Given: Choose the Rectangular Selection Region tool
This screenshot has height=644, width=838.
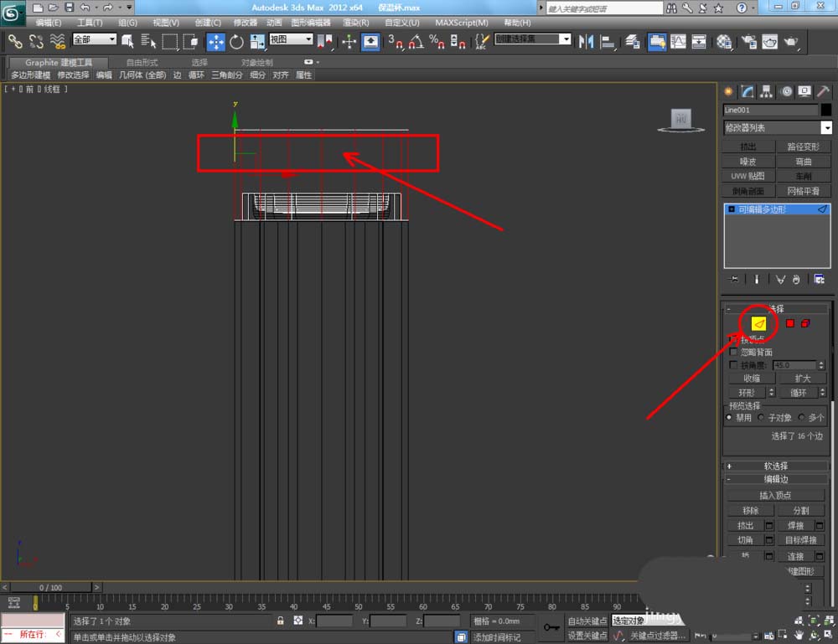Looking at the screenshot, I should 170,42.
